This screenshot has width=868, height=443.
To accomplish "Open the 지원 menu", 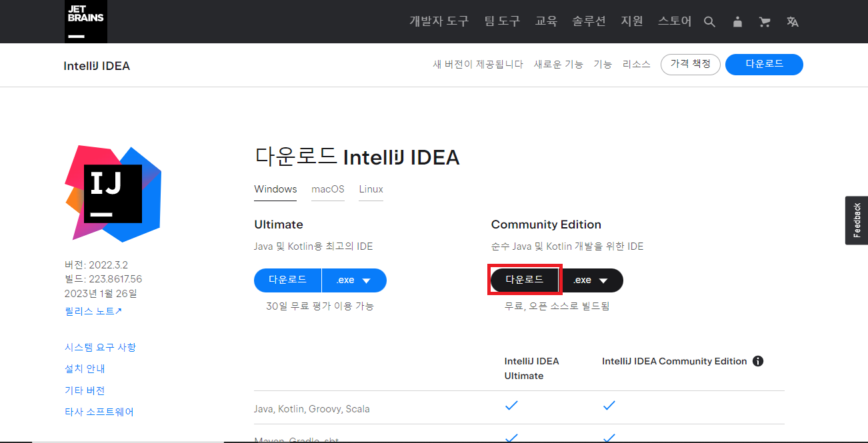I will (632, 21).
